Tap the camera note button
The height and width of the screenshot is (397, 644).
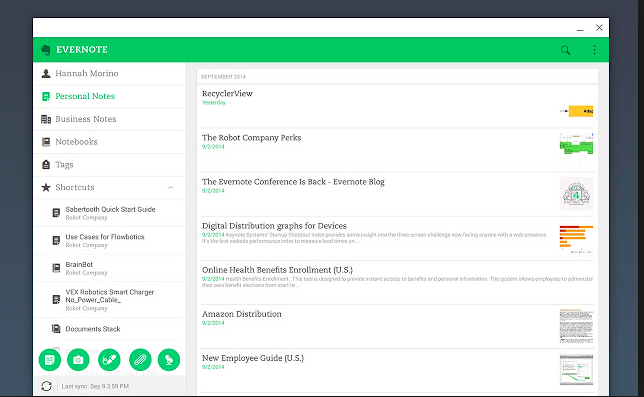(x=78, y=360)
